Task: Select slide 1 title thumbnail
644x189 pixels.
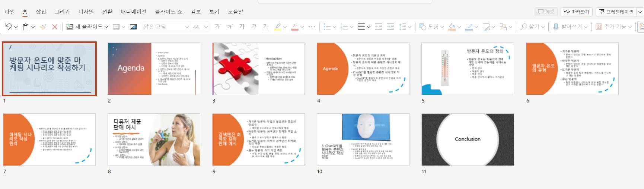Action: 49,69
